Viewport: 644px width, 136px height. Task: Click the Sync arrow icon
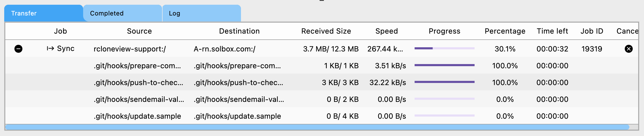click(x=50, y=49)
